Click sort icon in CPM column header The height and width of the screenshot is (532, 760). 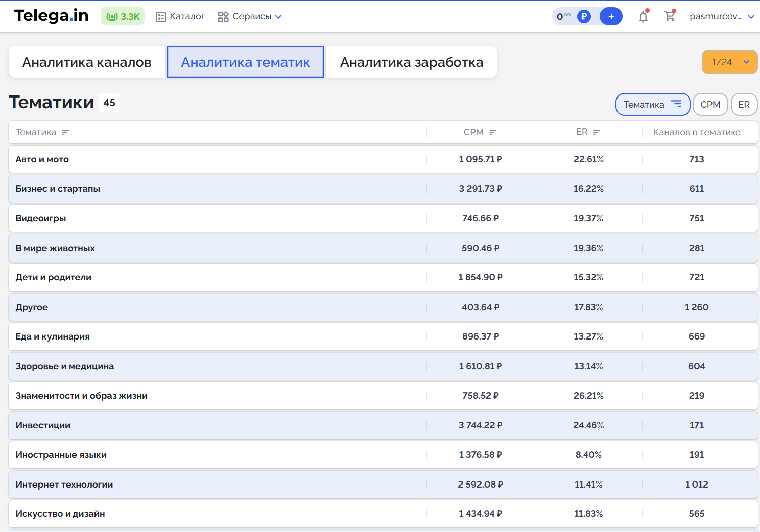point(493,132)
